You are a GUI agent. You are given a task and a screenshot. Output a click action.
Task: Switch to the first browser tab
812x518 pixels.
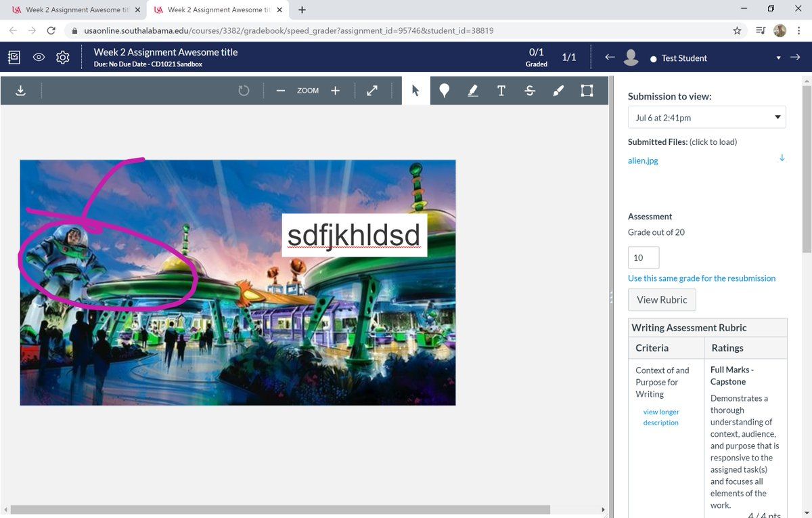74,10
